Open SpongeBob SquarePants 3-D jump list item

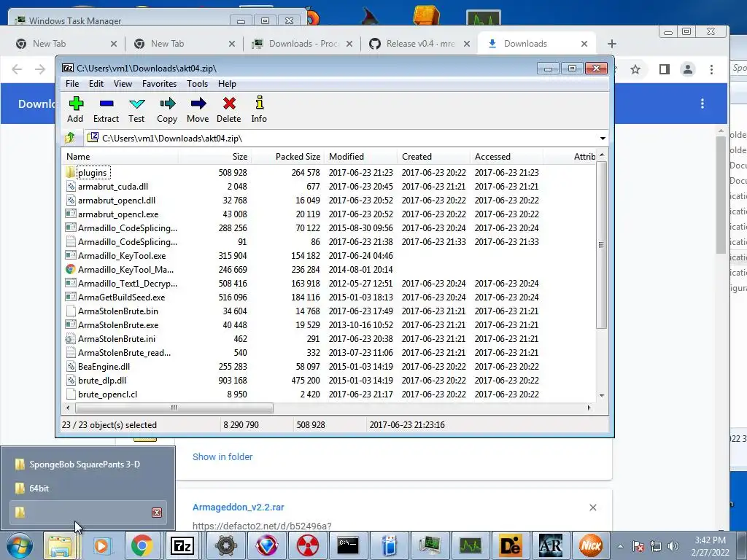pyautogui.click(x=89, y=464)
